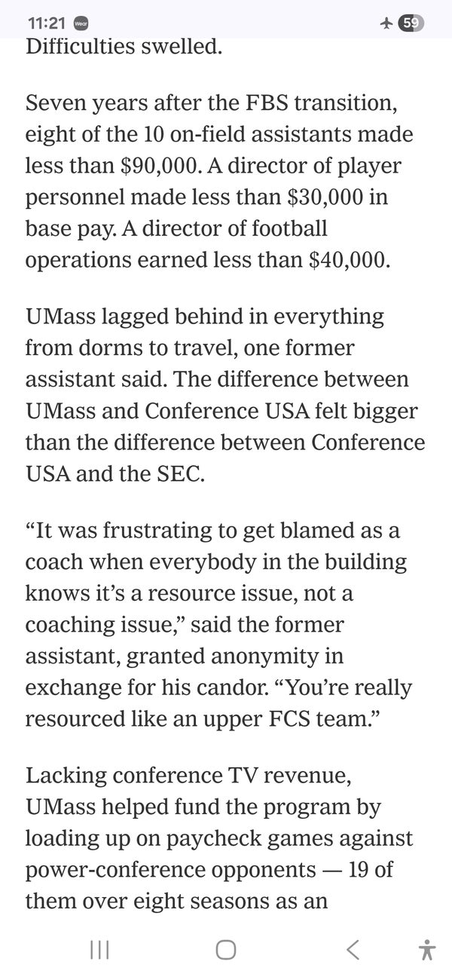452x980 pixels.
Task: Tap the "Difficulties swelled." line
Action: pyautogui.click(x=124, y=47)
